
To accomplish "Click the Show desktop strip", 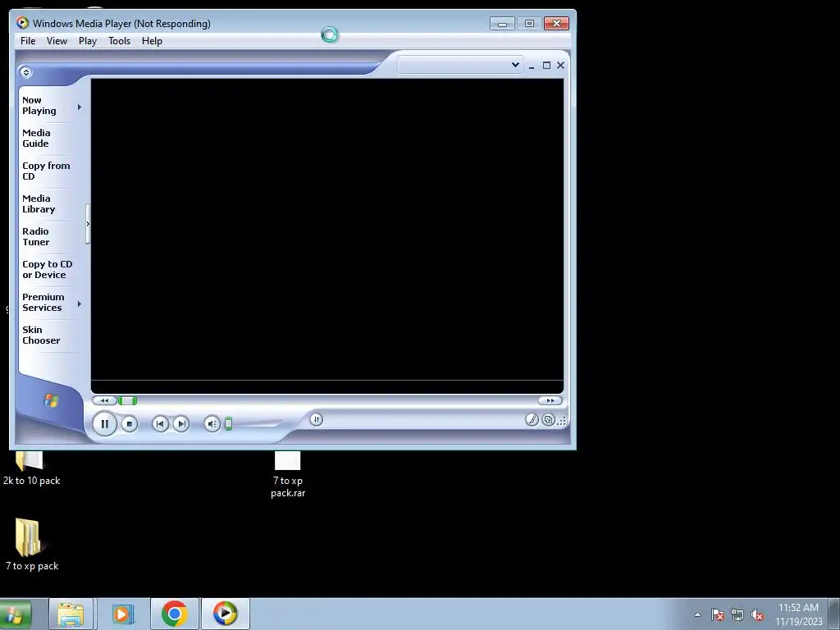I will [x=834, y=614].
